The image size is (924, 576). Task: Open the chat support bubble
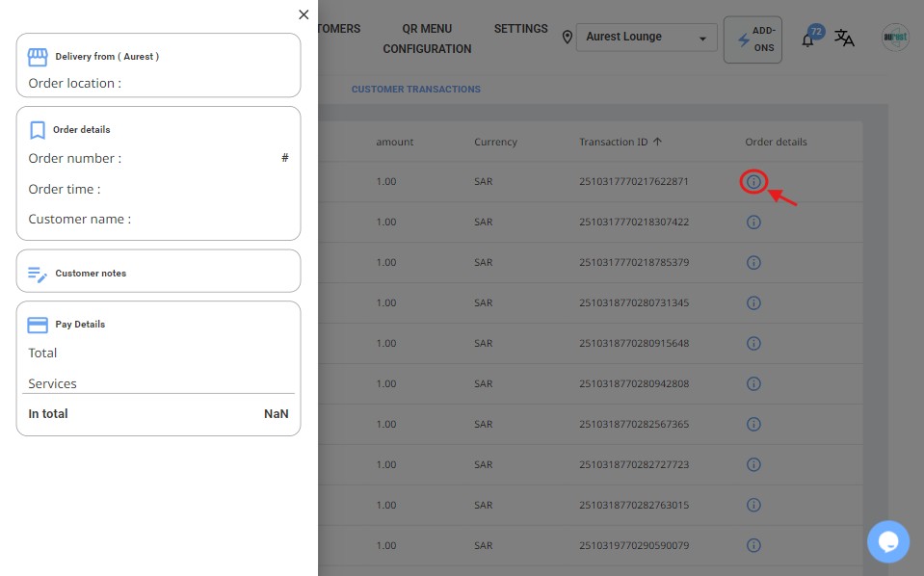887,541
